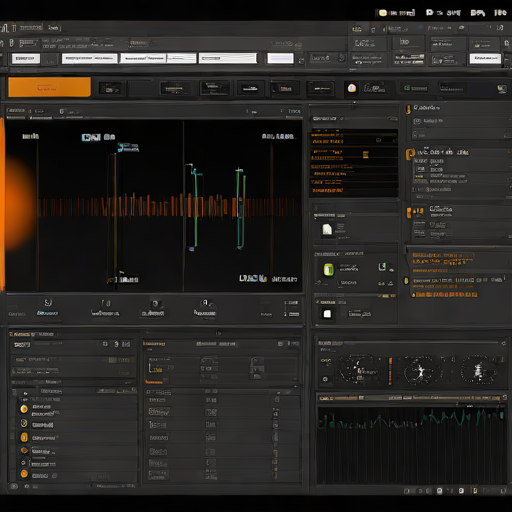Viewport: 512px width, 512px height.
Task: Select the orange-and-white egg-shaped toolbar icon
Action: [352, 88]
